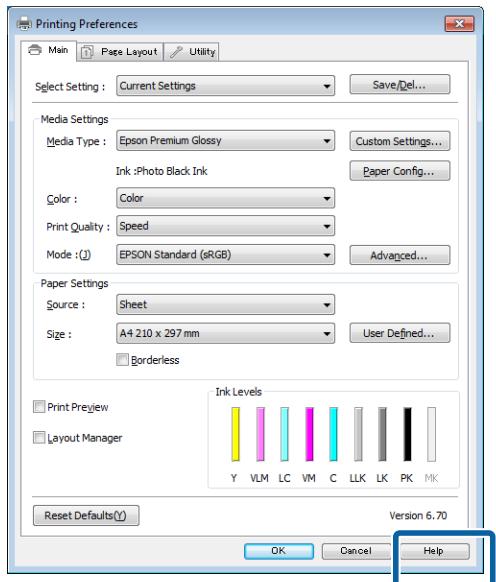The width and height of the screenshot is (496, 582).
Task: Expand the Print Quality dropdown
Action: tap(225, 226)
